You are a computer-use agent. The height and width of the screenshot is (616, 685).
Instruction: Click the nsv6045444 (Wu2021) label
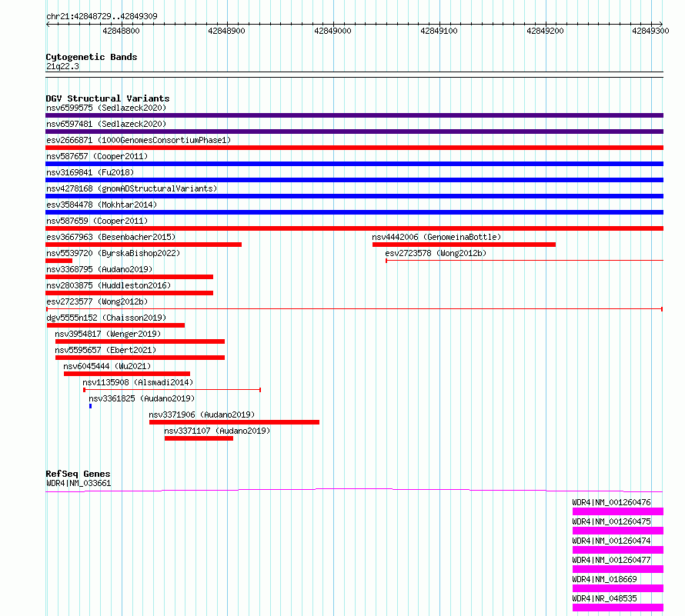pyautogui.click(x=107, y=366)
